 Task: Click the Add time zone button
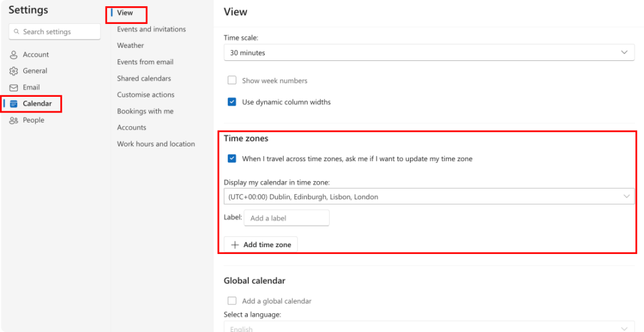point(260,245)
